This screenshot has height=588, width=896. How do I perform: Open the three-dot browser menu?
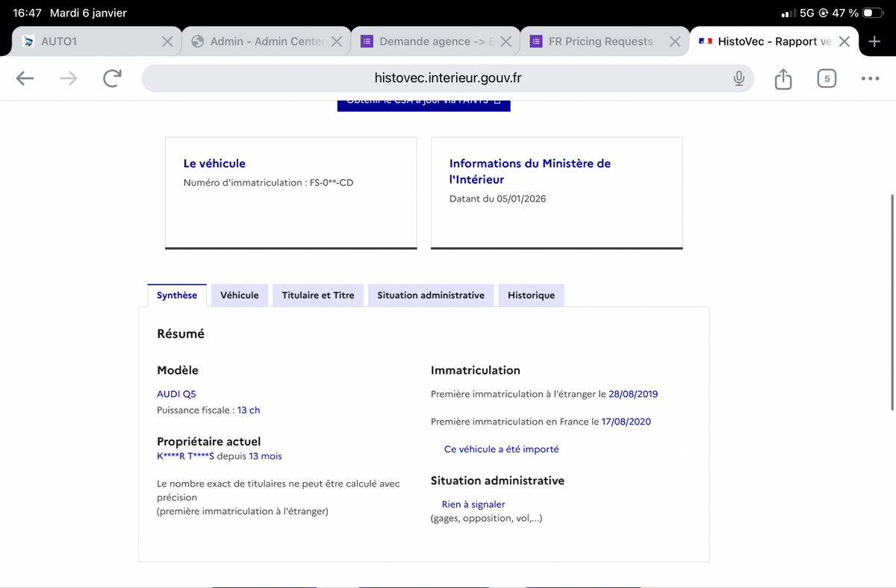(869, 78)
